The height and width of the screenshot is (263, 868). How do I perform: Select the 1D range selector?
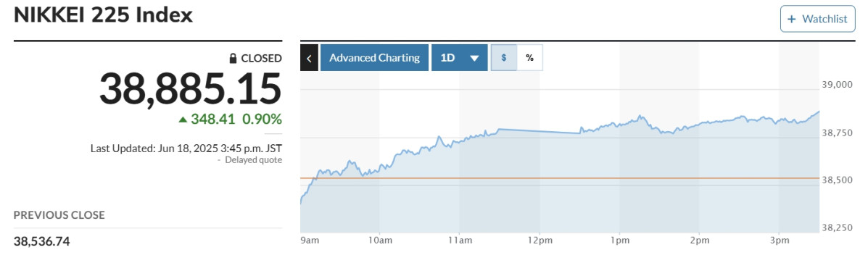tap(460, 57)
